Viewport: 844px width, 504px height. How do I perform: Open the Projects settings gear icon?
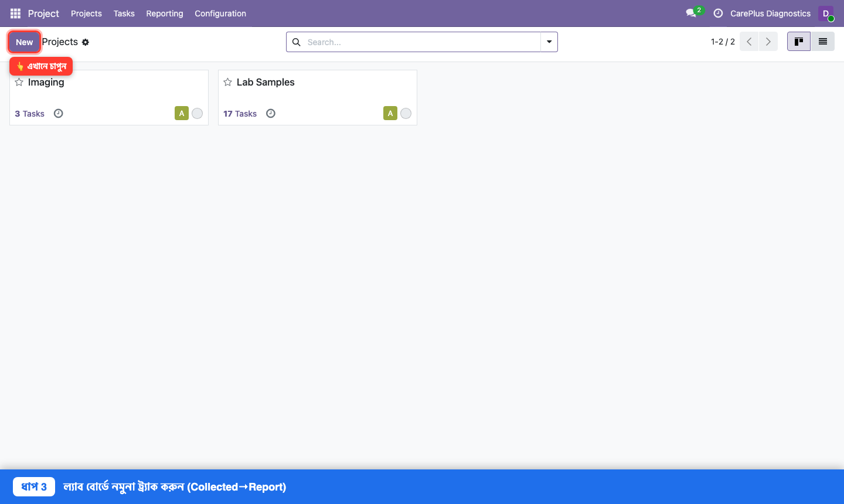click(86, 42)
